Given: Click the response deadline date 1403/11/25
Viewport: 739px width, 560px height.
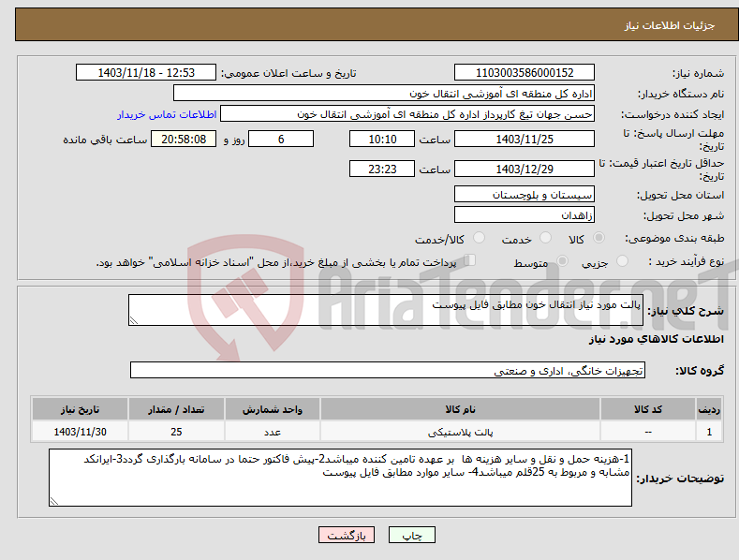Looking at the screenshot, I should pyautogui.click(x=525, y=139).
